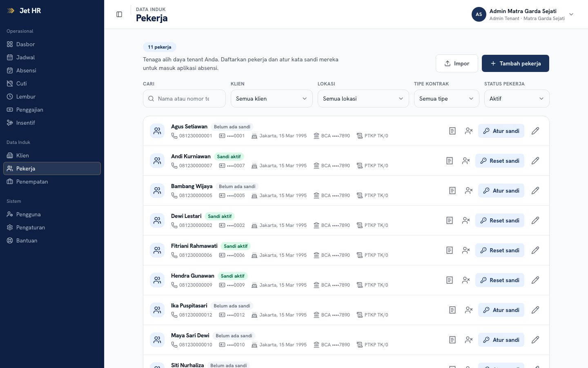Viewport: 588px width, 368px height.
Task: Focus the Nama atau nomor search field
Action: coord(184,99)
